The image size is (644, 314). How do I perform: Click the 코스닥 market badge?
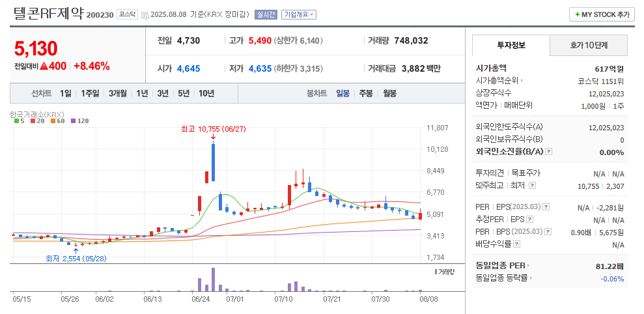point(128,14)
